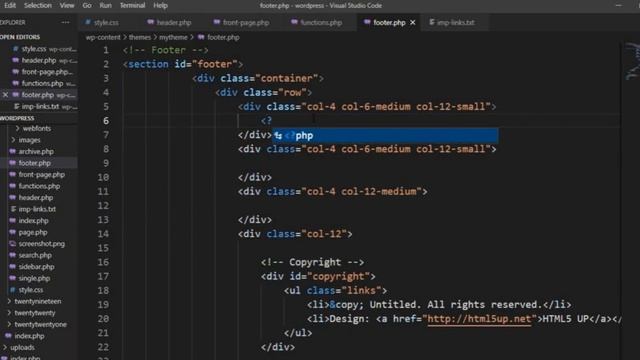The height and width of the screenshot is (360, 640).
Task: Click footer.php in the breadcrumb path
Action: pyautogui.click(x=223, y=37)
